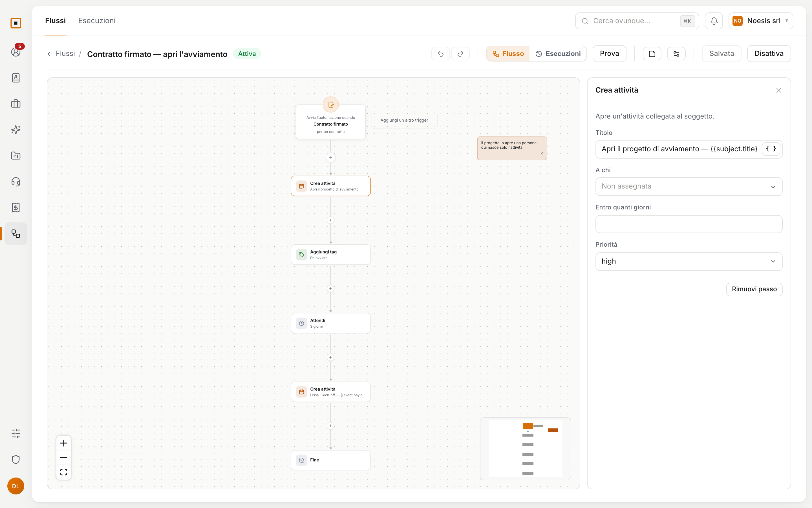812x508 pixels.
Task: Zoom in on the canvas
Action: tap(63, 443)
